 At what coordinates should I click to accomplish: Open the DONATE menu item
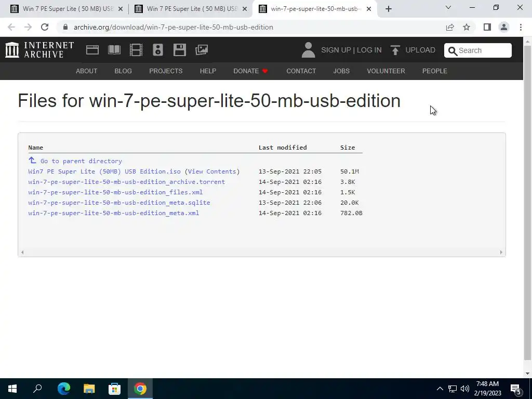pyautogui.click(x=251, y=71)
